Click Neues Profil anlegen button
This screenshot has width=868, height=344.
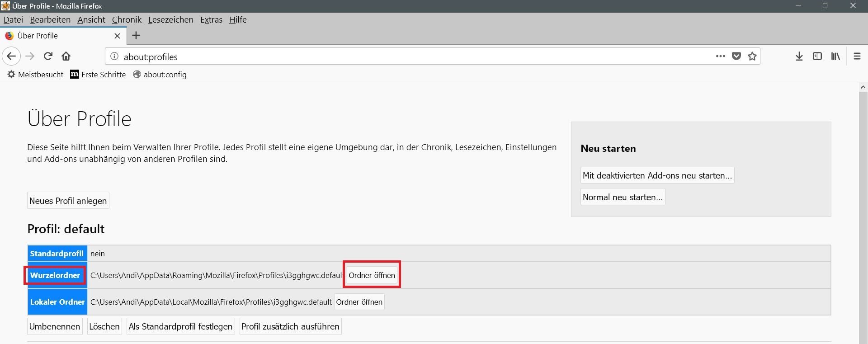[68, 201]
